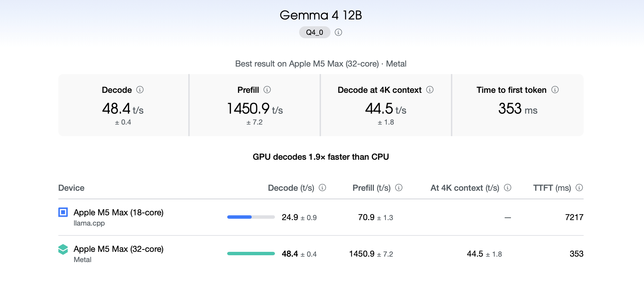Viewport: 644px width, 288px height.
Task: Click the blue CPU icon for Apple M5 Max (18-core)
Action: coord(63,212)
